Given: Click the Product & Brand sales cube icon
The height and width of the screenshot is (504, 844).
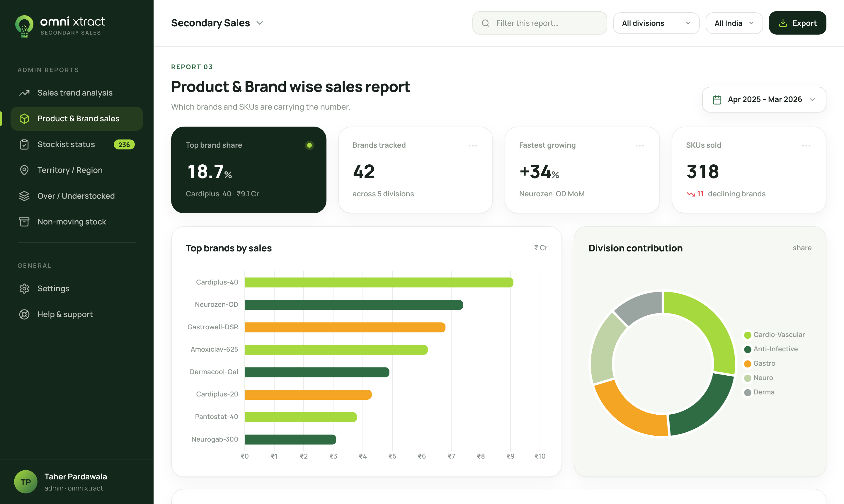Looking at the screenshot, I should click(x=24, y=119).
